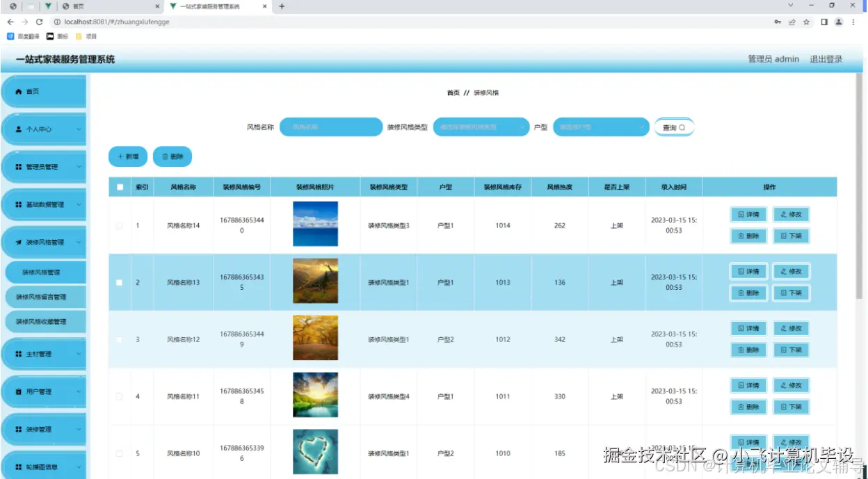The width and height of the screenshot is (868, 479).
Task: Check the row for 风格名称12
Action: point(119,340)
